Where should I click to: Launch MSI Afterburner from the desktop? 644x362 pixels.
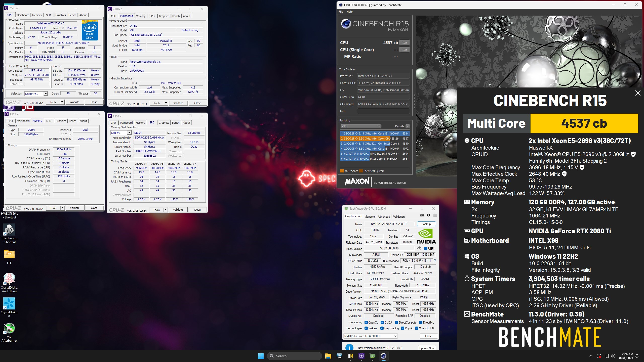tap(9, 332)
